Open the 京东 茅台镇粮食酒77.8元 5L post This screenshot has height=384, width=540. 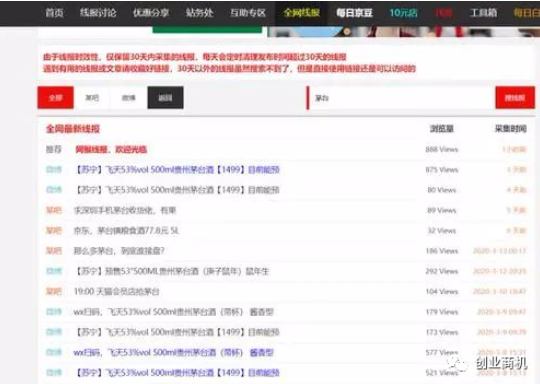click(126, 231)
